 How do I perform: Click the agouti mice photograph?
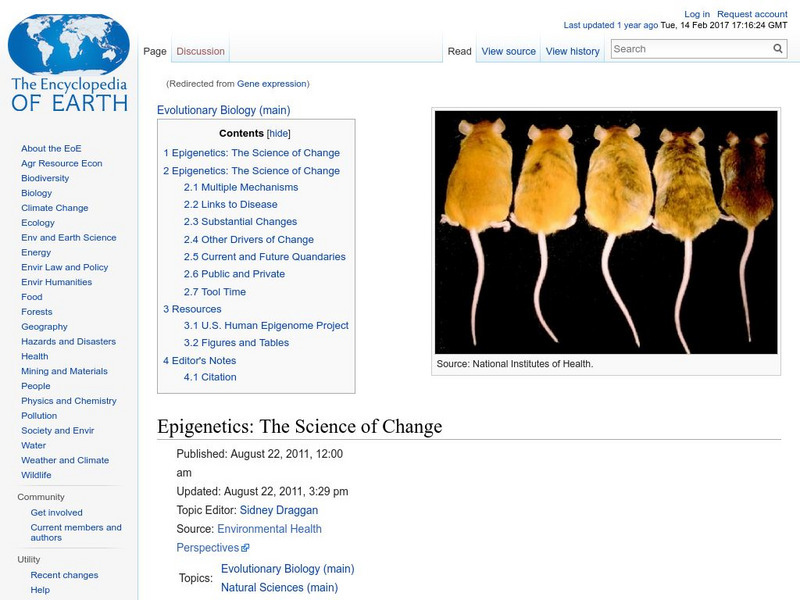tap(606, 232)
